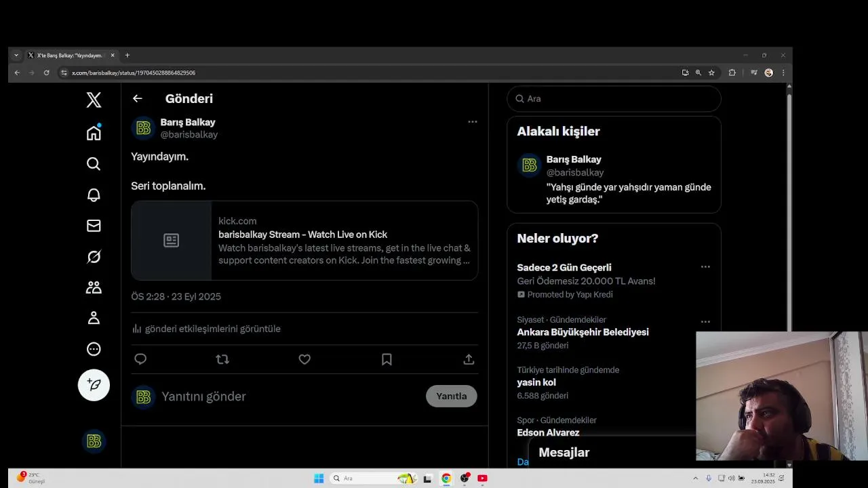Open options for the Ankara Büyükşehir Belediyesi trend
Viewport: 868px width, 488px height.
[x=705, y=322]
